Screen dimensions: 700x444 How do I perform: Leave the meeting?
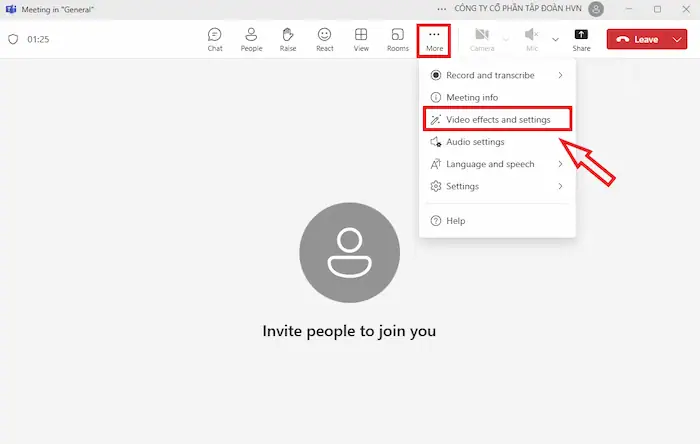638,39
